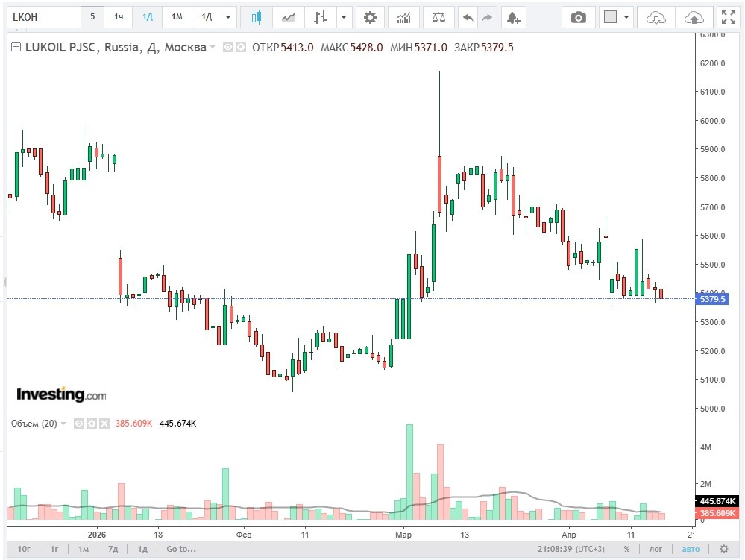Click the 6000.0 price axis label
This screenshot has height=560, width=745.
point(713,121)
